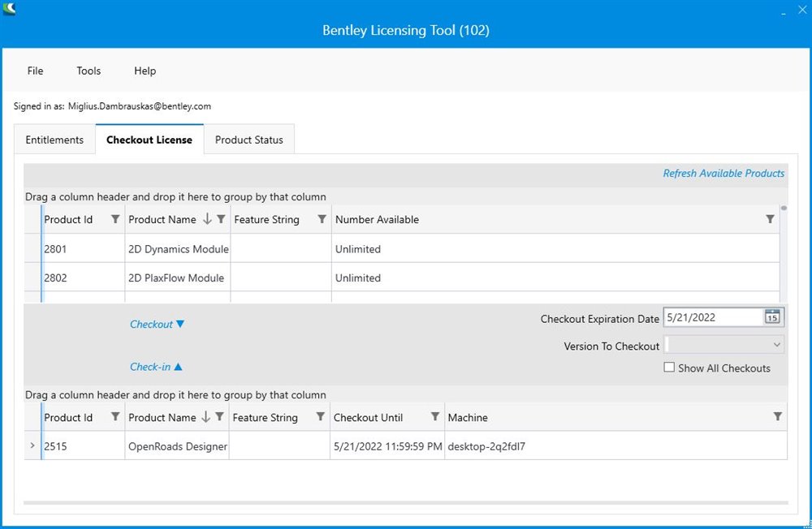Click filter icon on upper Feature String column
The image size is (812, 529).
322,219
